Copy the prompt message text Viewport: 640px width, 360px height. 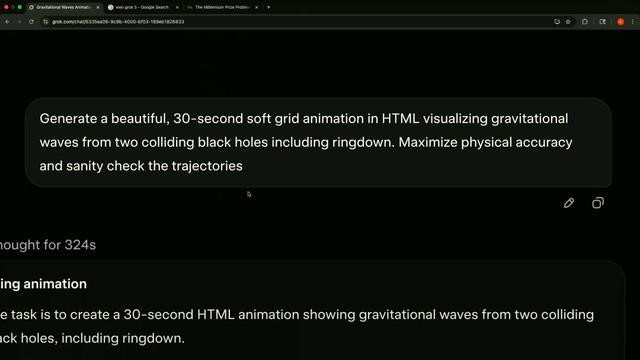[598, 203]
